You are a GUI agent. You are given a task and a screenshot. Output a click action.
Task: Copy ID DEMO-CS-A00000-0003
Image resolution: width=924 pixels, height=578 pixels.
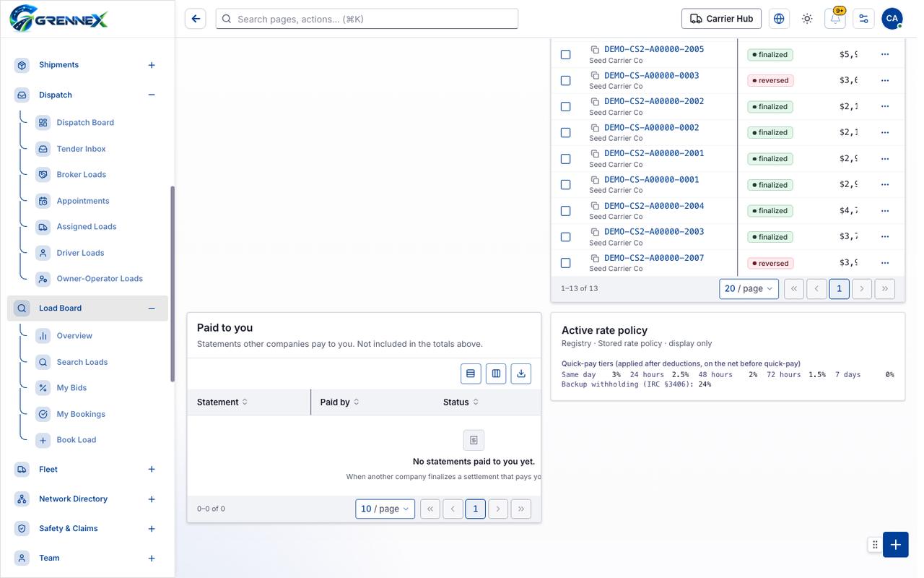(x=596, y=75)
